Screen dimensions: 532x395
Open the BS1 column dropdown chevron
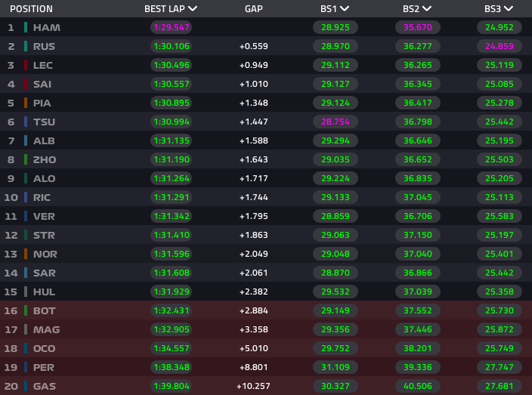tap(345, 8)
